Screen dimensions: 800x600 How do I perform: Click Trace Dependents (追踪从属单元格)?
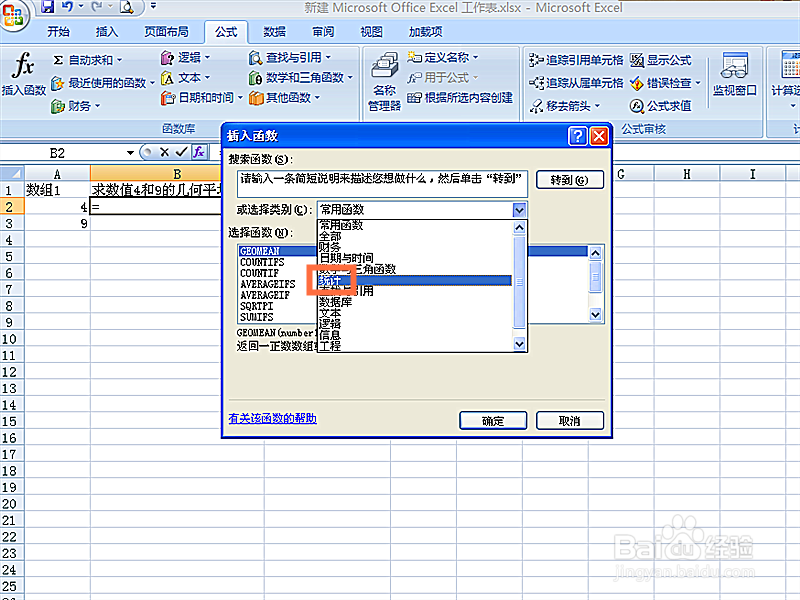pyautogui.click(x=576, y=83)
